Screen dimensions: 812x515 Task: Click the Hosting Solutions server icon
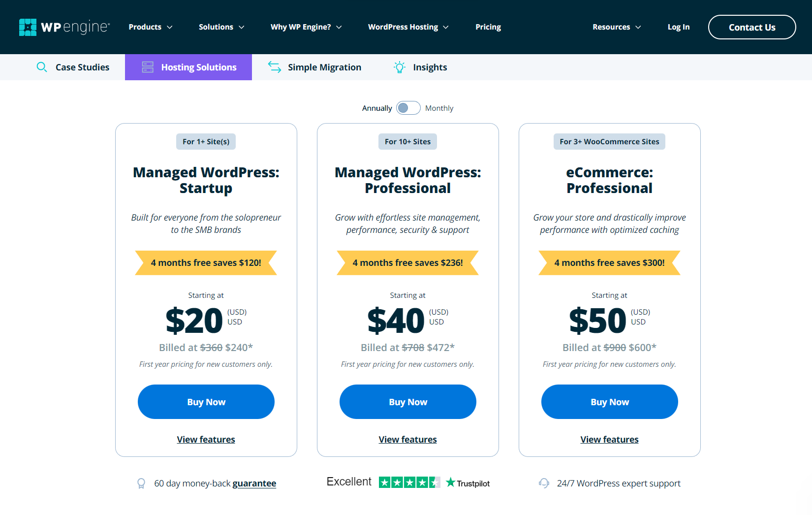[148, 67]
